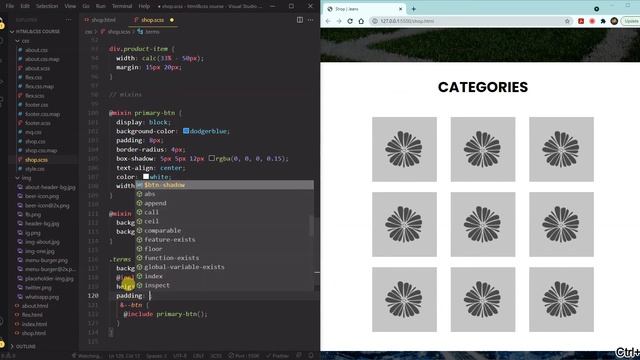Screen dimensions: 640x360
Task: Click the split editor icon in VS Code
Action: click(300, 20)
